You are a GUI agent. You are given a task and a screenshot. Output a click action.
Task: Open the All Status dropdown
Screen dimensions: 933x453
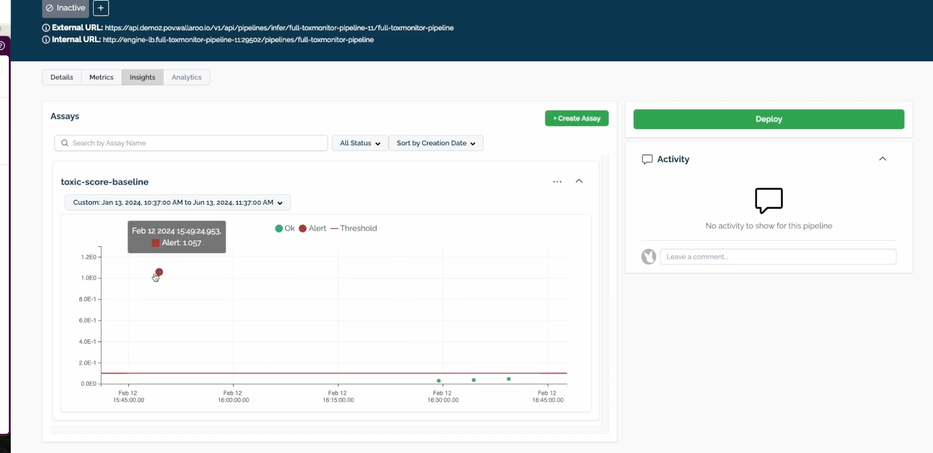click(360, 143)
